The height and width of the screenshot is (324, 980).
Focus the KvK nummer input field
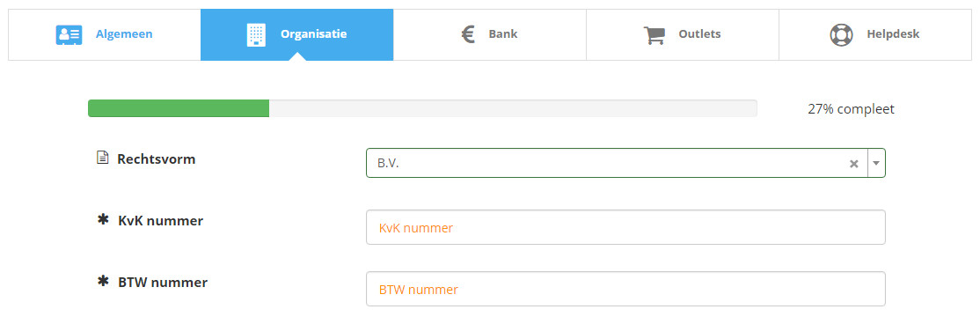pyautogui.click(x=625, y=227)
